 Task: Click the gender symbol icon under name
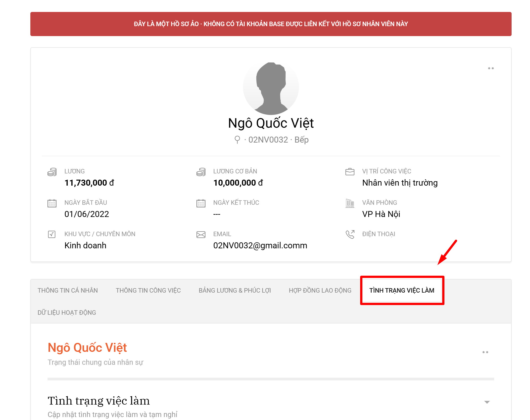click(x=237, y=140)
